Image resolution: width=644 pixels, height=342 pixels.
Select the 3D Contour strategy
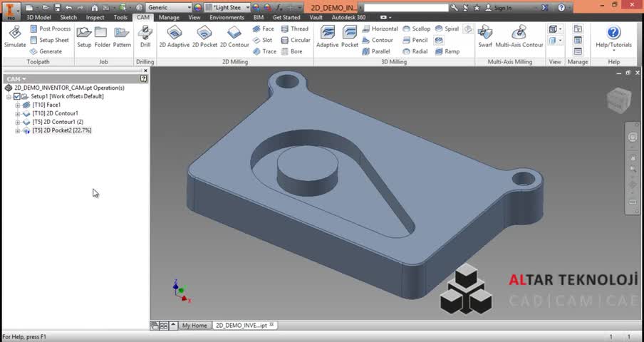[378, 40]
